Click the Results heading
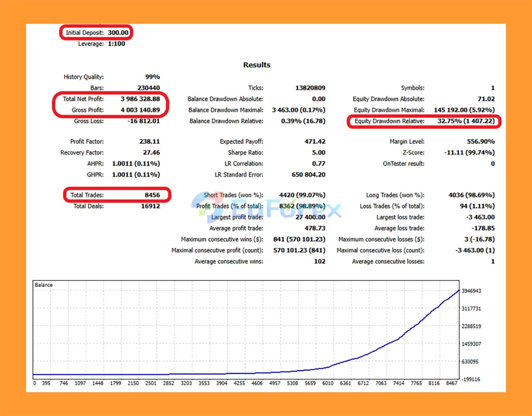Image resolution: width=532 pixels, height=416 pixels. (x=256, y=65)
